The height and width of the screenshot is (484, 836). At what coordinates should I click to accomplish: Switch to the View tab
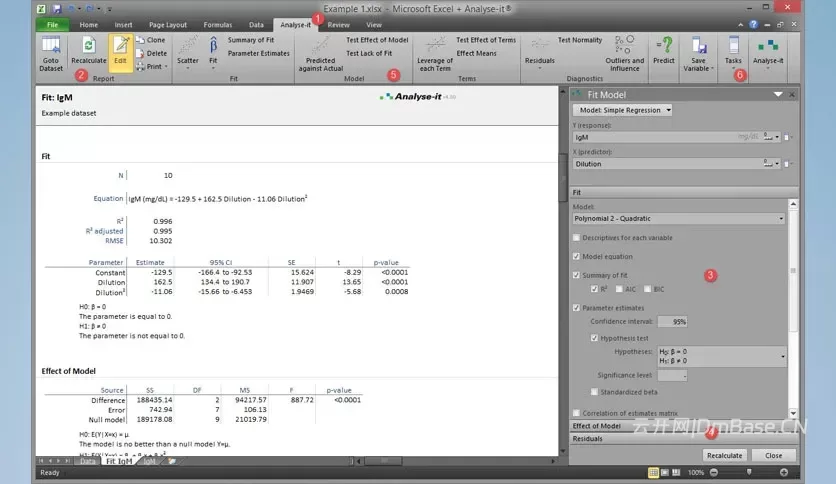[x=374, y=25]
